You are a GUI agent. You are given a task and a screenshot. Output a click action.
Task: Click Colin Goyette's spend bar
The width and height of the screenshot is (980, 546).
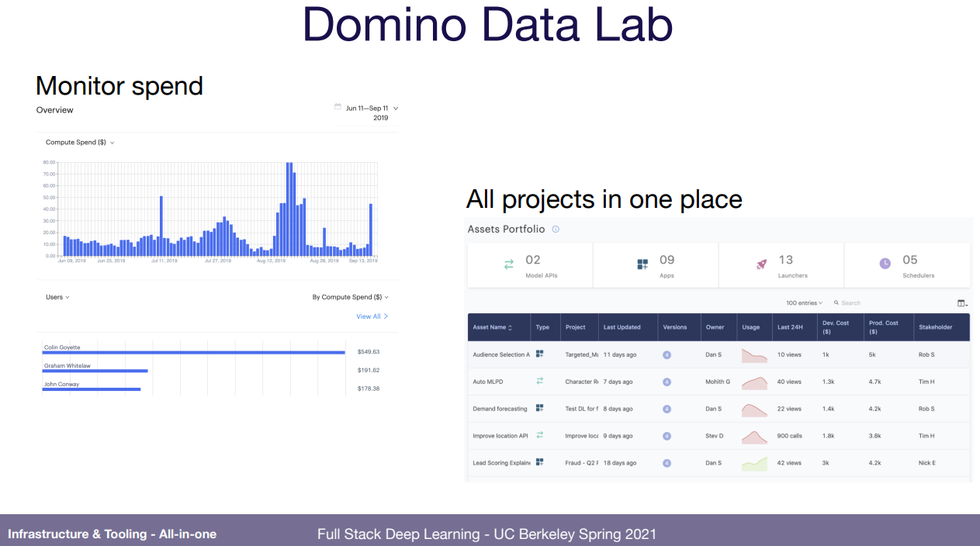[x=193, y=353]
